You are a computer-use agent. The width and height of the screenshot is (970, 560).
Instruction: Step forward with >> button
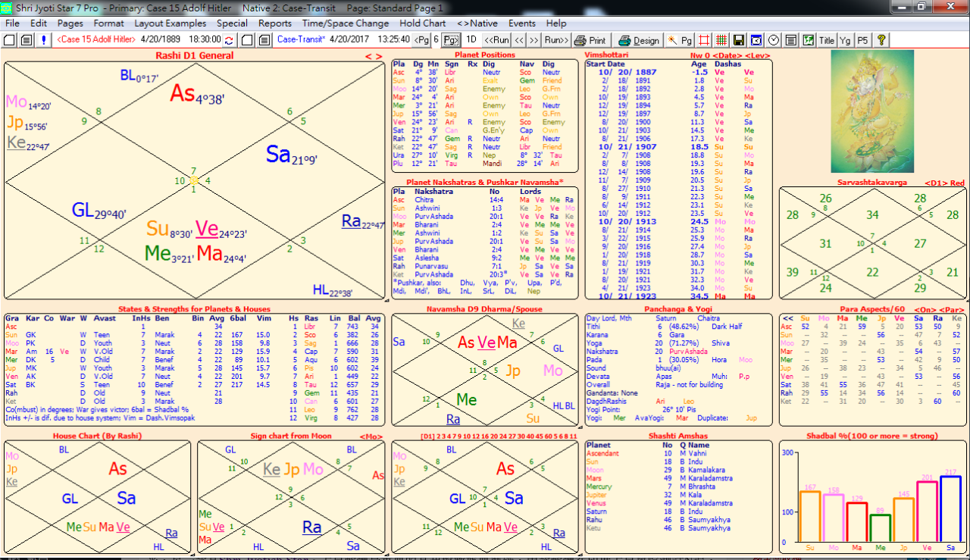(534, 39)
